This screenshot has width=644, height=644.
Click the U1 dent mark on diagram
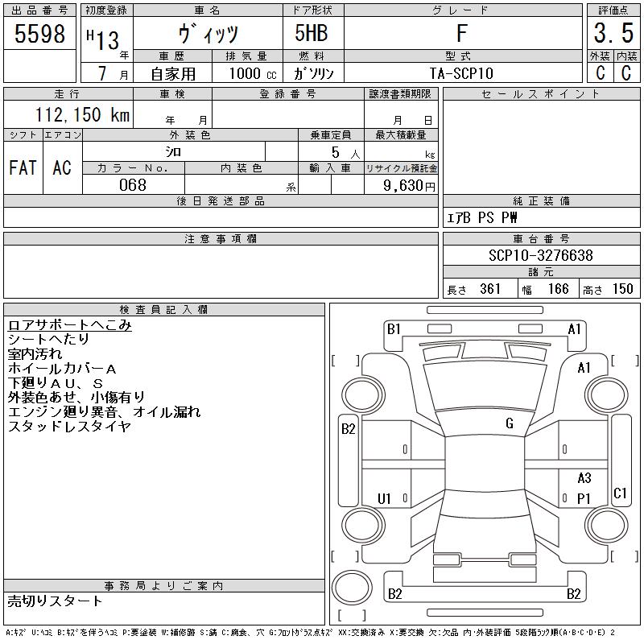click(x=384, y=498)
